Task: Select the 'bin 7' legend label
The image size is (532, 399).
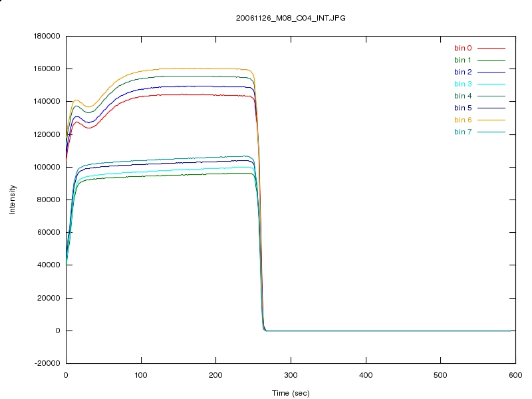Action: coord(463,132)
